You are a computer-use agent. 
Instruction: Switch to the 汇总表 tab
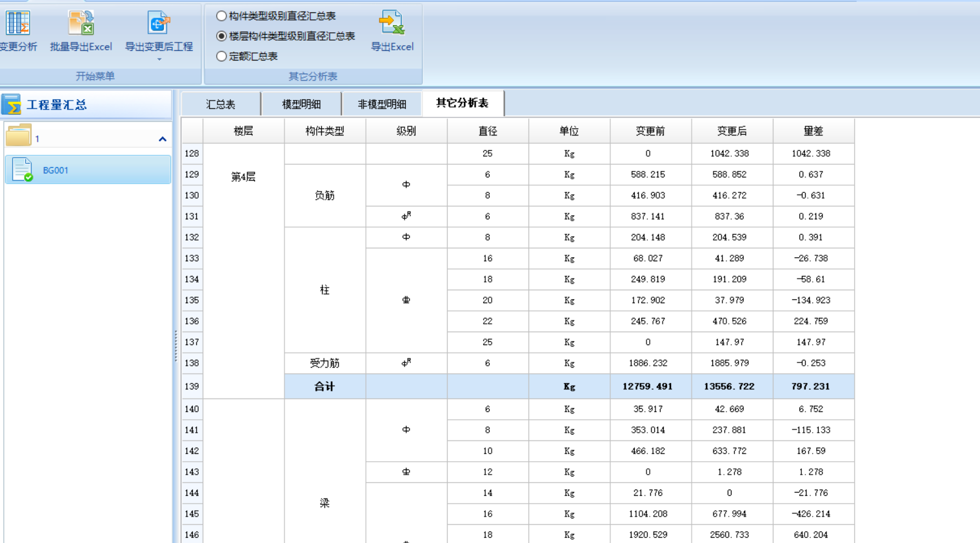point(221,104)
